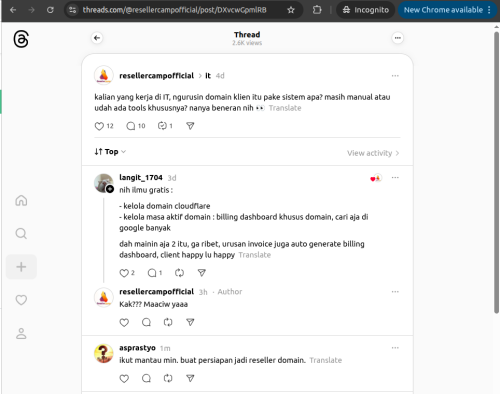This screenshot has width=500, height=394.
Task: View liked-by-author badge on langit_1704's reply
Action: (376, 178)
